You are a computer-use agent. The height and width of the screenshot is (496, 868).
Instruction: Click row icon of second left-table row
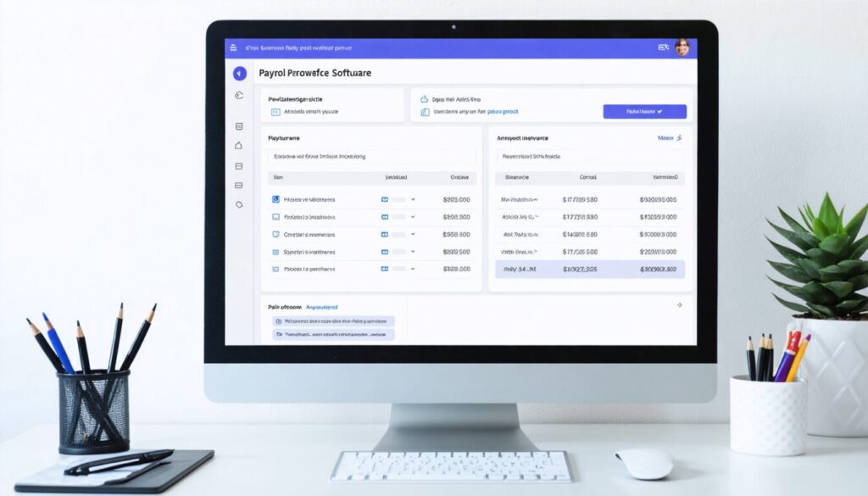pyautogui.click(x=275, y=217)
